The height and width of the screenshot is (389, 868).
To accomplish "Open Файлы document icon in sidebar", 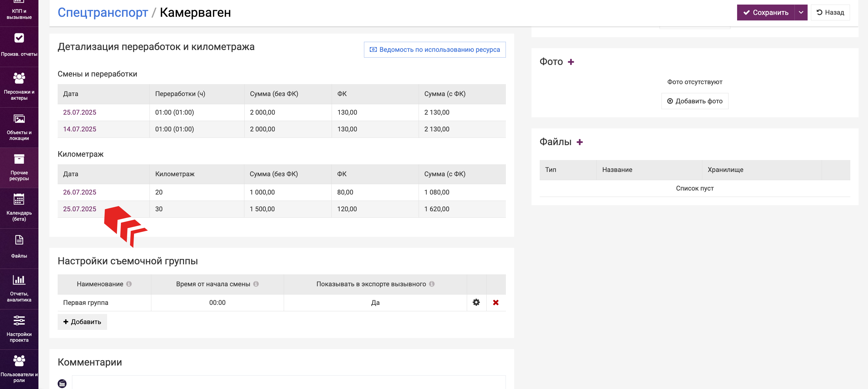I will tap(19, 240).
